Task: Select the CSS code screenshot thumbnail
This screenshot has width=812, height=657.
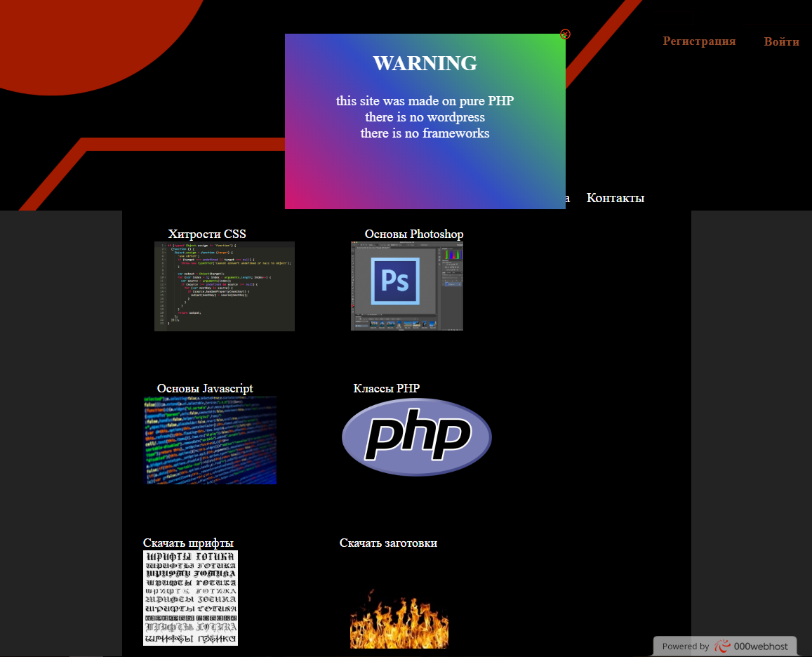Action: pyautogui.click(x=225, y=286)
